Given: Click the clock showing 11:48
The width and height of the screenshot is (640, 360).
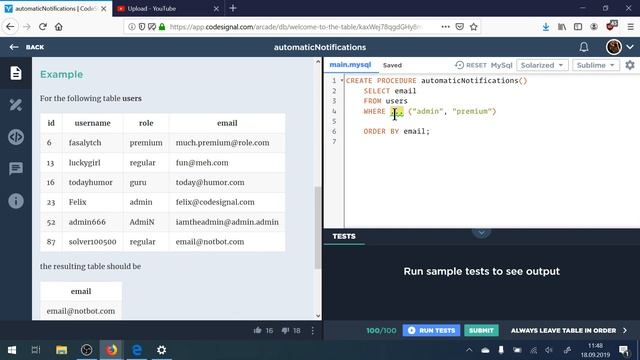Looking at the screenshot, I should click(596, 346).
